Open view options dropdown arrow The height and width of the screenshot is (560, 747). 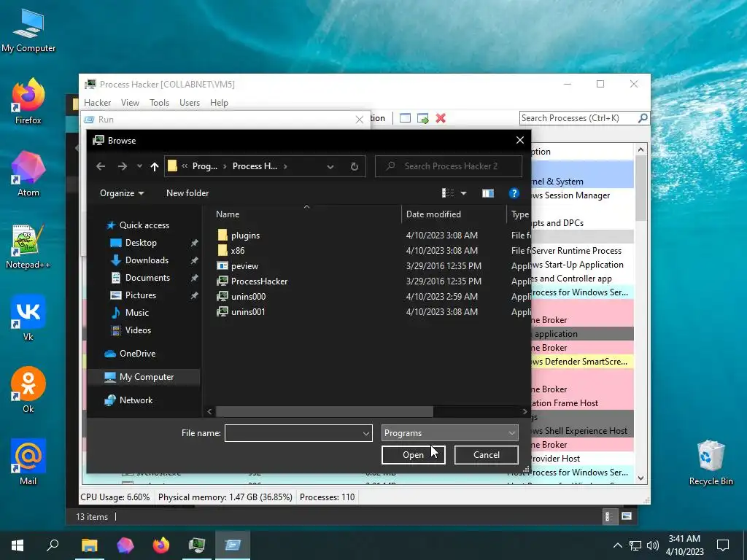[463, 192]
